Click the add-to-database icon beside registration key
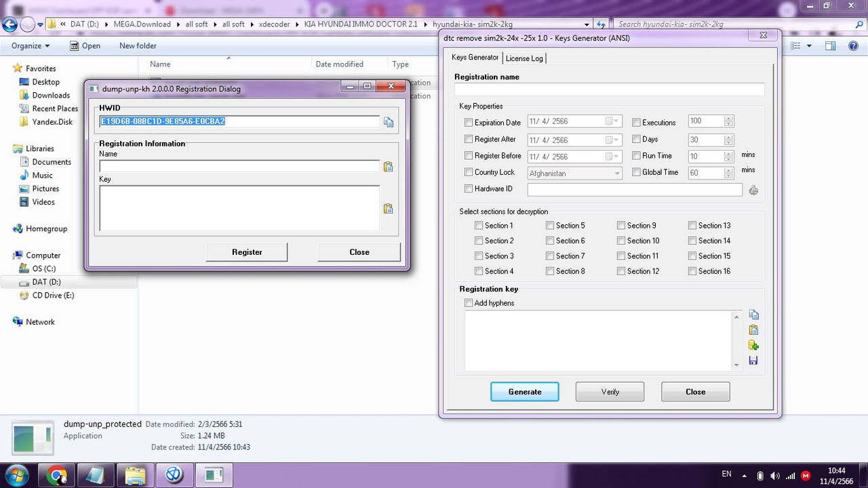868x488 pixels. [753, 346]
